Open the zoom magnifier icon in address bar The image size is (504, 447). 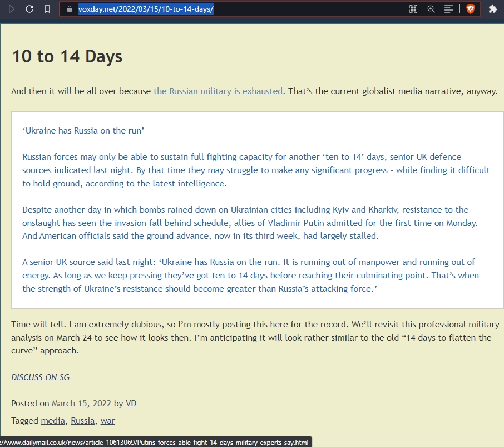431,9
